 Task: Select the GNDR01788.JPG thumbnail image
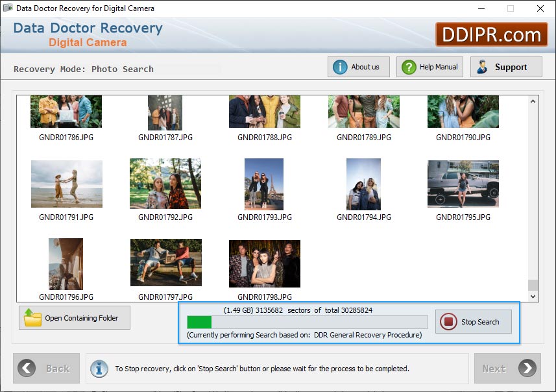click(x=265, y=112)
